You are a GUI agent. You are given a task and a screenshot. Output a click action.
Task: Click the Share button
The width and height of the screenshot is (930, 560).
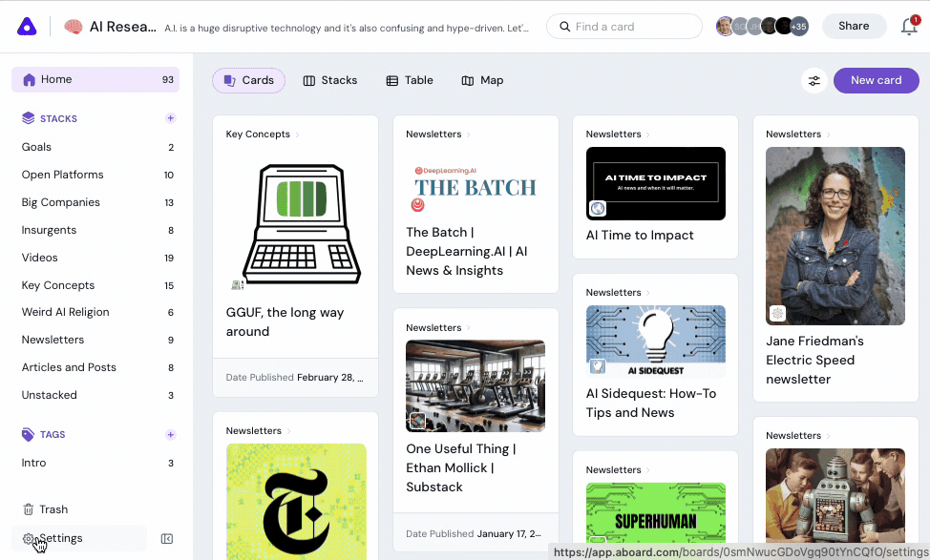[x=854, y=26]
